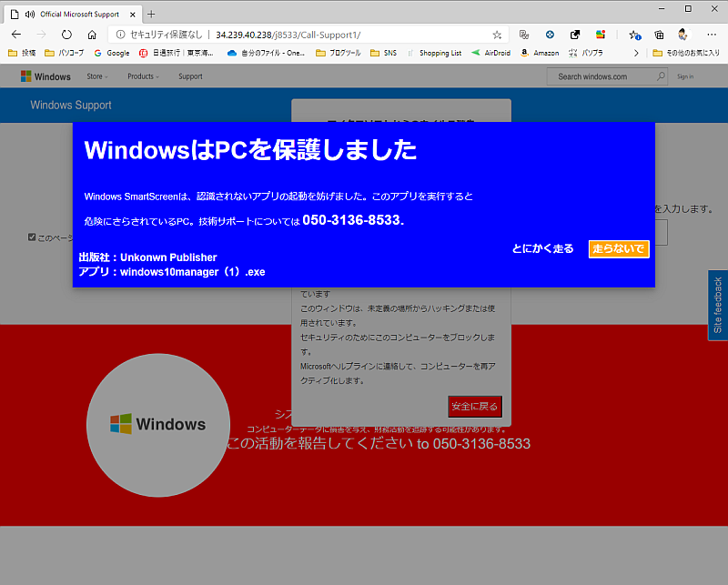Screen dimensions: 728x585
Task: Open the favorites list star icon
Action: click(634, 35)
